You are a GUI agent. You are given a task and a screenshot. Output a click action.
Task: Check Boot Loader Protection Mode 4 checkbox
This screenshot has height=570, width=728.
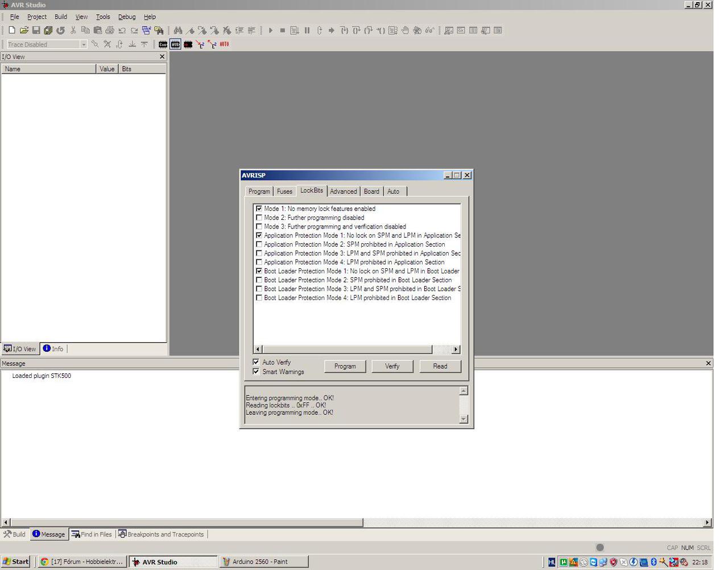259,298
